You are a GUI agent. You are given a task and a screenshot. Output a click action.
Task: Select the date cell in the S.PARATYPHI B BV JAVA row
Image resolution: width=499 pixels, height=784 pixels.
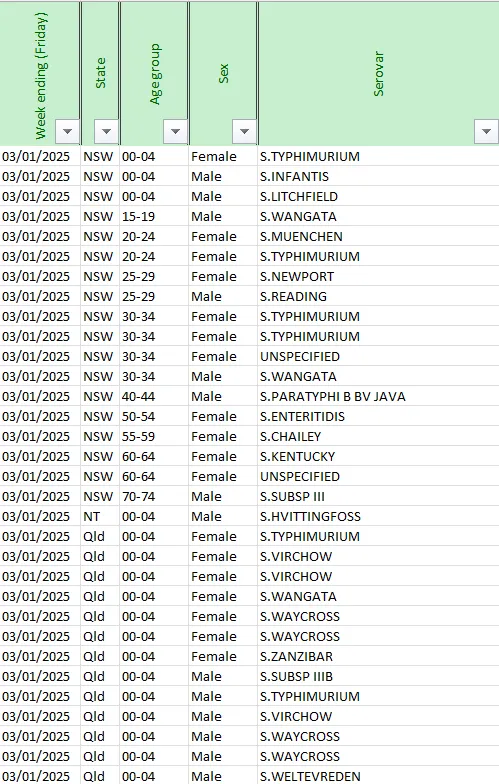click(40, 396)
